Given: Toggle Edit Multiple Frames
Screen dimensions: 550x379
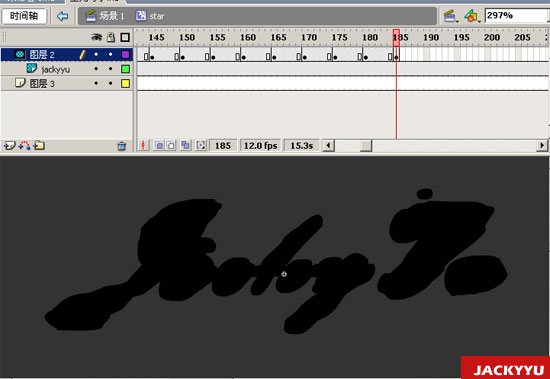Looking at the screenshot, I should coord(186,145).
